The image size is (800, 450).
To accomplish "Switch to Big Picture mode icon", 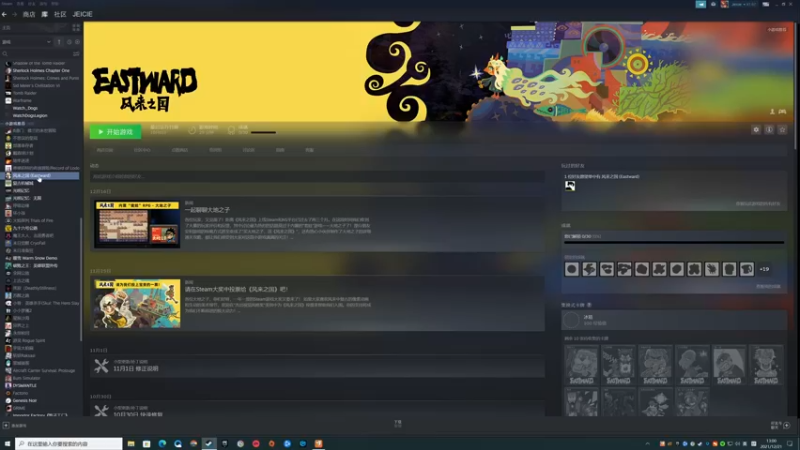I will 766,4.
